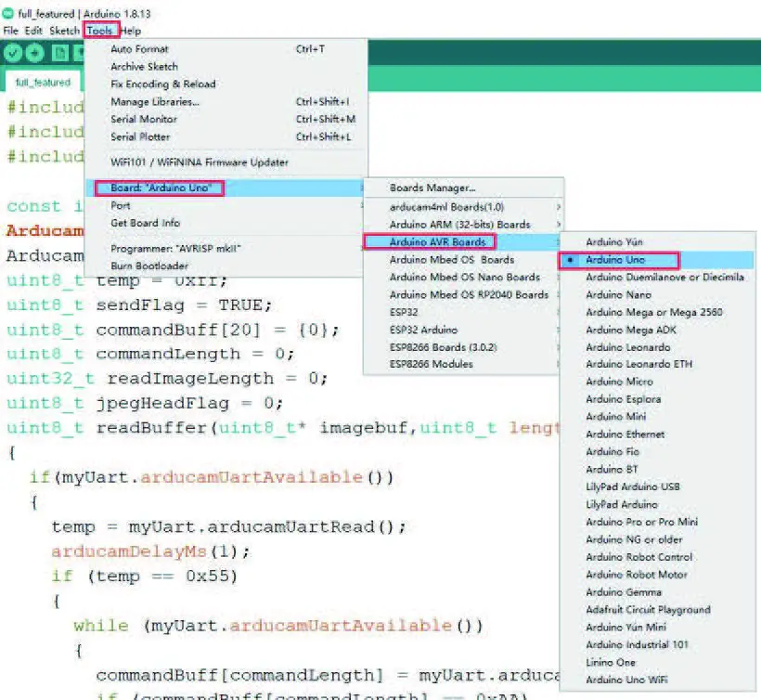Select the Arduino Leonardo board

[657, 347]
